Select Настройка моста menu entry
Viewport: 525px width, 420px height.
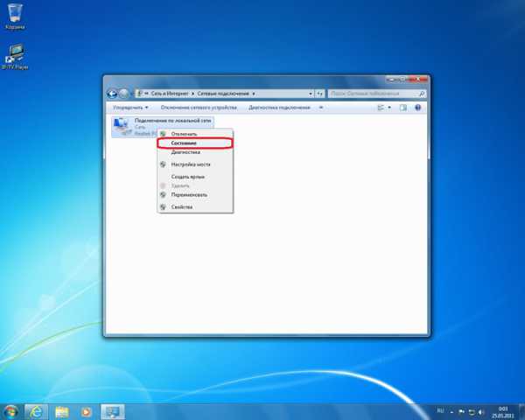point(189,164)
